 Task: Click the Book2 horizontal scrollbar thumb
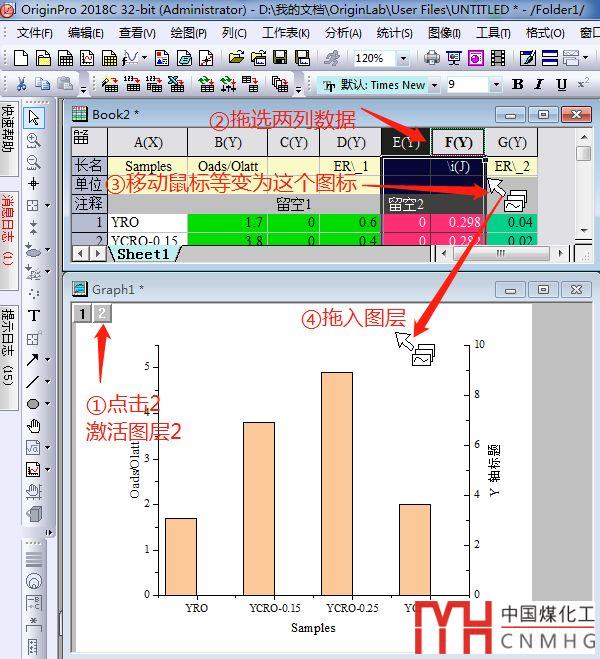point(500,253)
